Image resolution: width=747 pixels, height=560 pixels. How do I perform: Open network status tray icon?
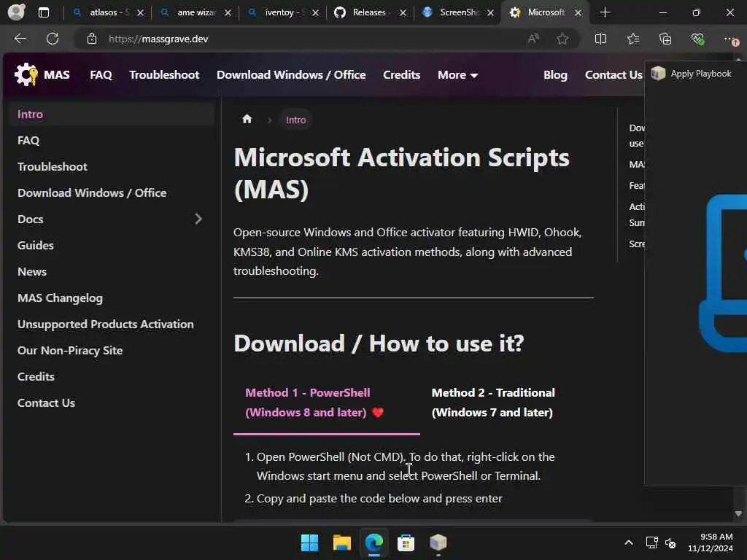[x=651, y=542]
